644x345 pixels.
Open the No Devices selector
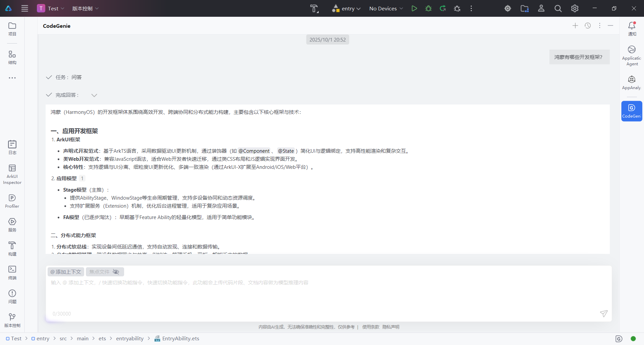386,8
